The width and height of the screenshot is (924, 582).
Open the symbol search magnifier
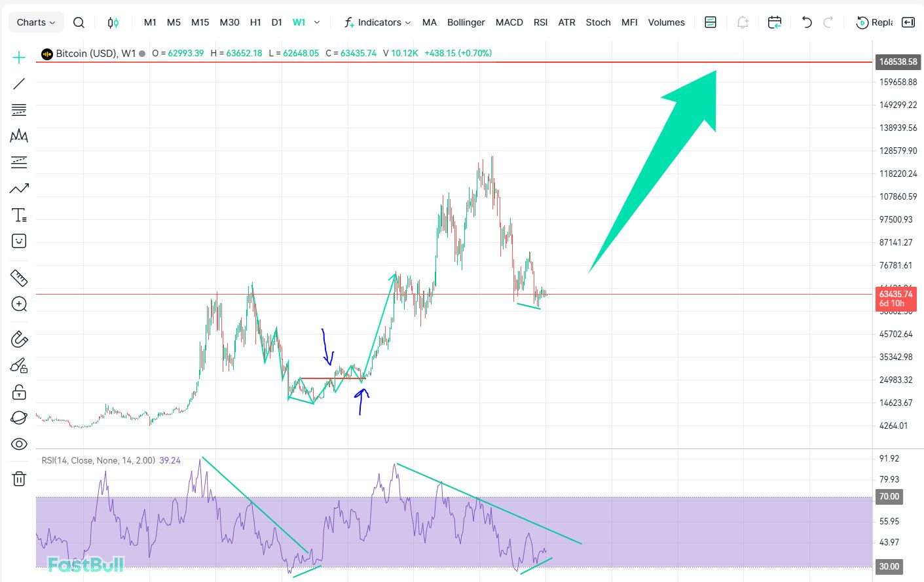[79, 22]
